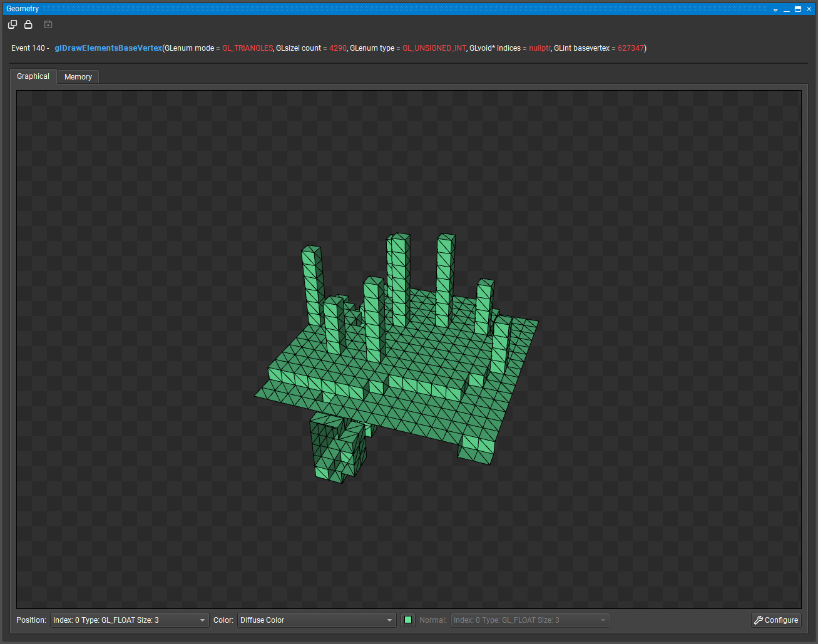Viewport: 818px width, 644px height.
Task: Select the GL_UNSIGNED_INT type value
Action: tap(434, 48)
